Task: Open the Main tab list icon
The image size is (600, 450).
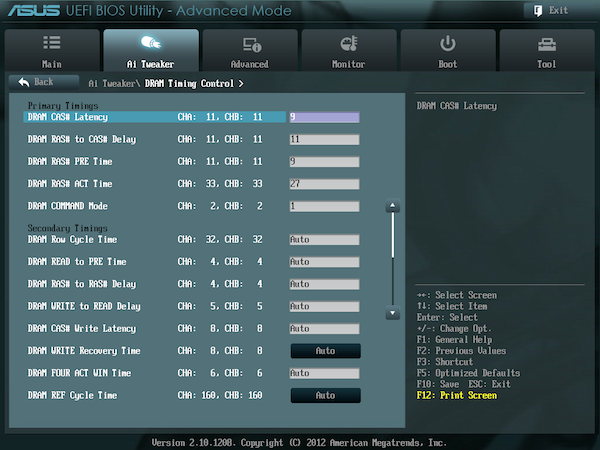Action: 52,42
